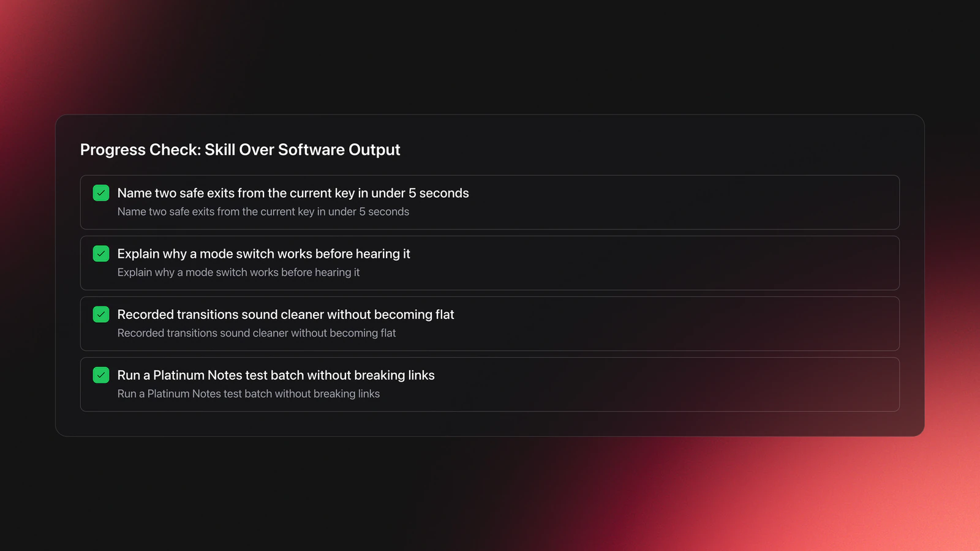The height and width of the screenshot is (551, 980).
Task: Select the bold 'Name two safe exits' title
Action: point(293,193)
